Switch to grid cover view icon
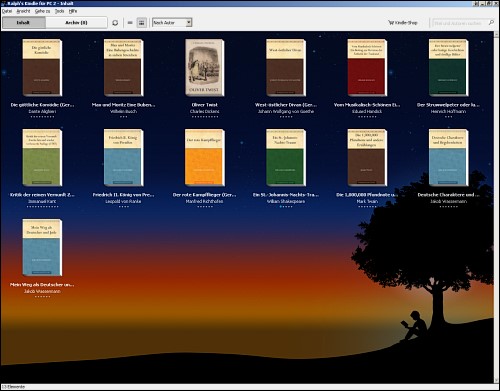This screenshot has height=391, width=500. [142, 23]
